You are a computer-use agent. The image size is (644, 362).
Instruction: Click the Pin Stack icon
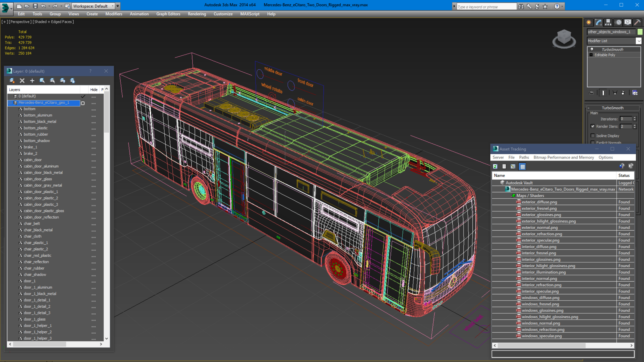[x=591, y=93]
